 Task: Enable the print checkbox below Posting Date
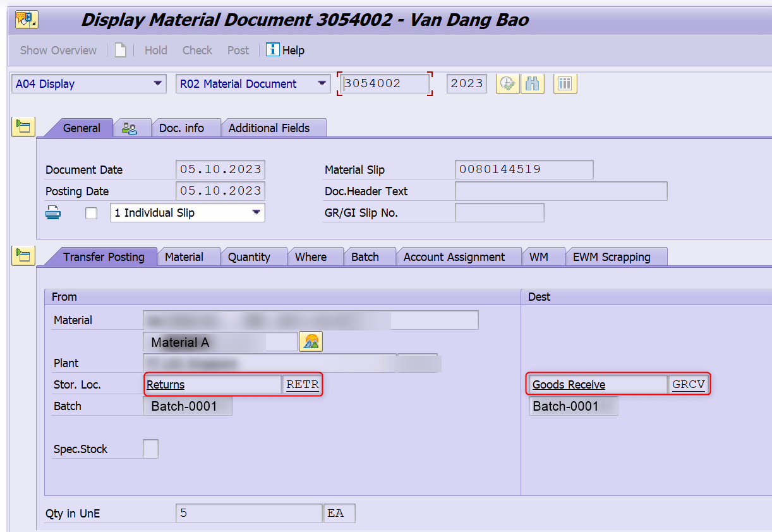tap(91, 212)
